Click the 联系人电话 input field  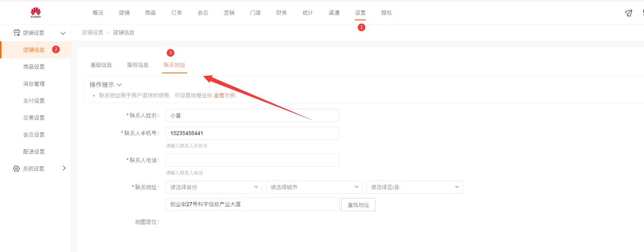252,160
